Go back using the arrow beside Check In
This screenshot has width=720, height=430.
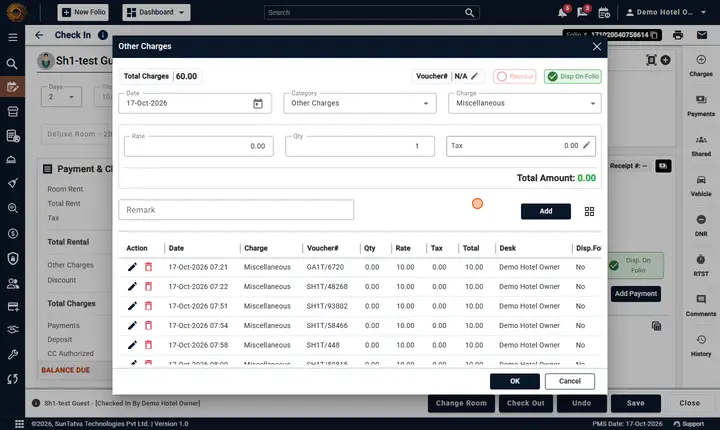click(x=39, y=35)
